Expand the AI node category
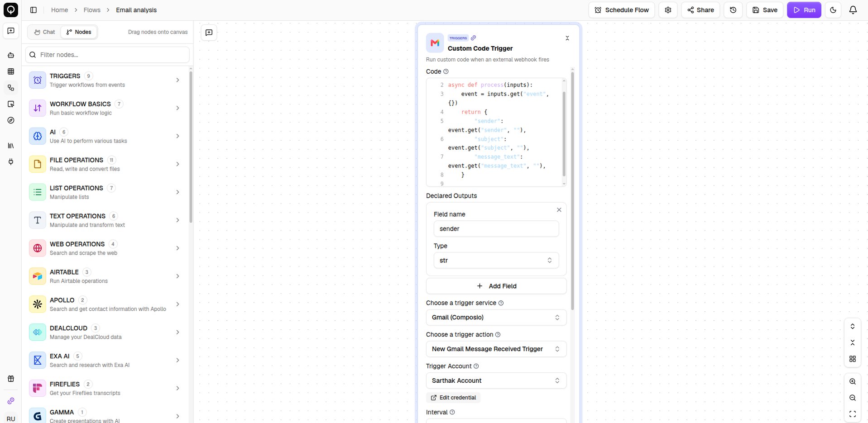 177,136
